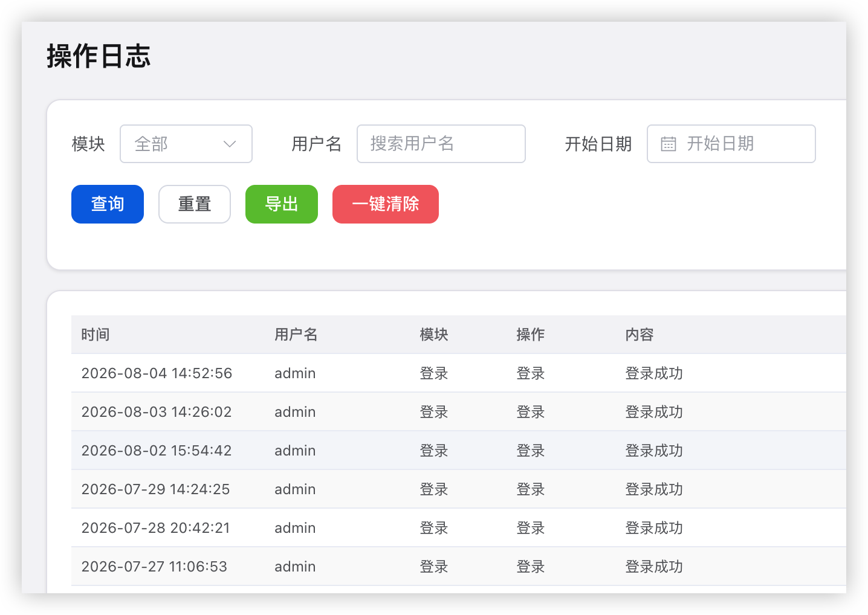The width and height of the screenshot is (868, 615).
Task: Select the timestamp 2026-07-28 20:42:21
Action: click(x=155, y=528)
